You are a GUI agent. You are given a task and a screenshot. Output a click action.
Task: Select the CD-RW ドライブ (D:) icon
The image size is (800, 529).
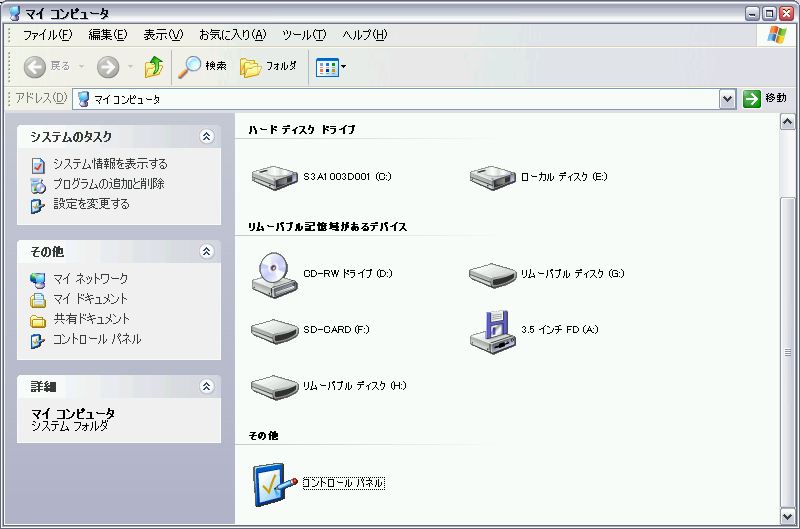coord(274,273)
